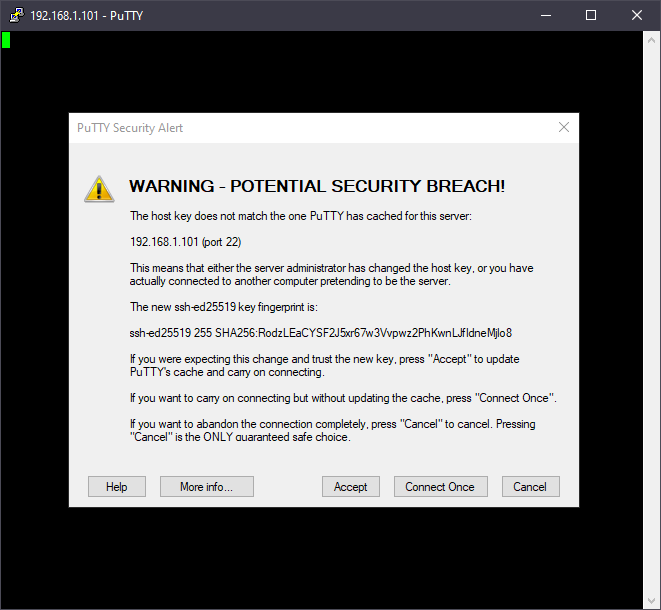Click the SHA256 fingerprint text line
661x610 pixels.
(x=321, y=333)
